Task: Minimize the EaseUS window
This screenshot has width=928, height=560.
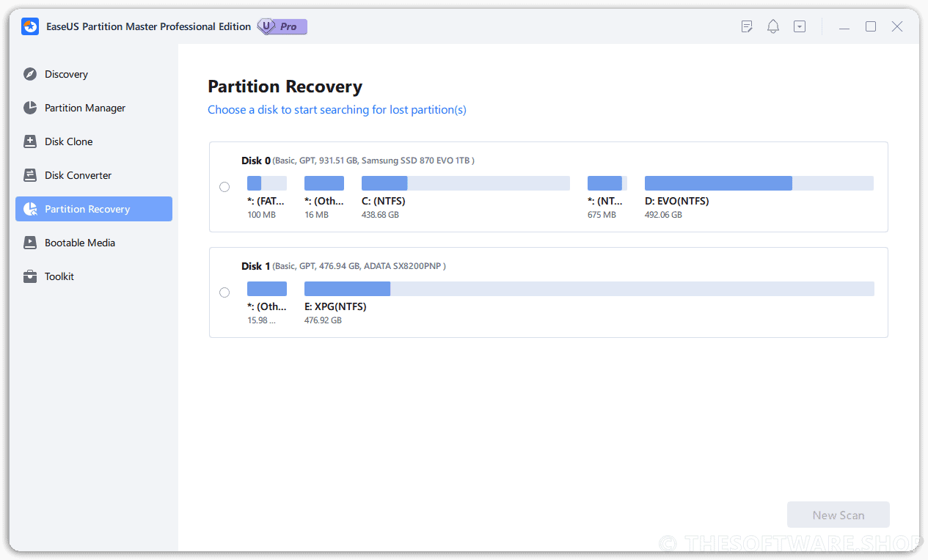Action: (844, 26)
